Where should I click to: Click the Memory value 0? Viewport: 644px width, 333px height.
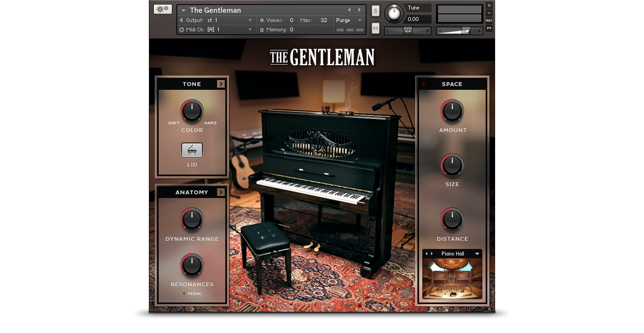[x=292, y=30]
